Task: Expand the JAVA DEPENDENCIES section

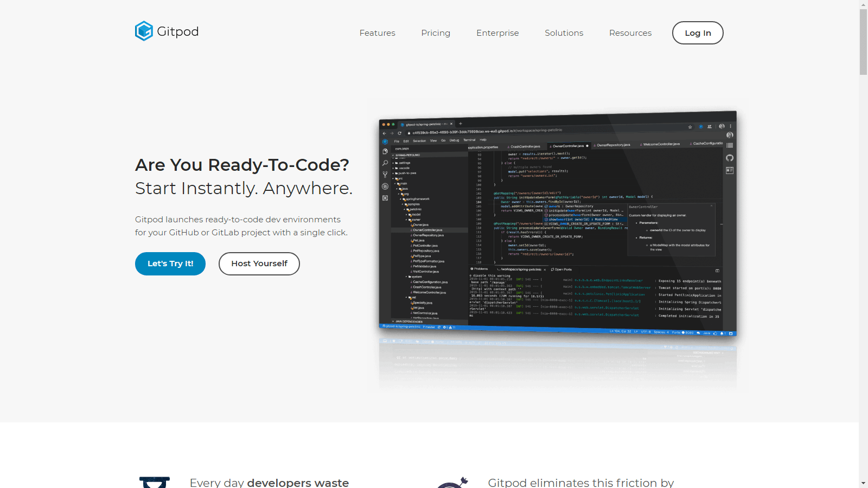Action: pyautogui.click(x=409, y=322)
